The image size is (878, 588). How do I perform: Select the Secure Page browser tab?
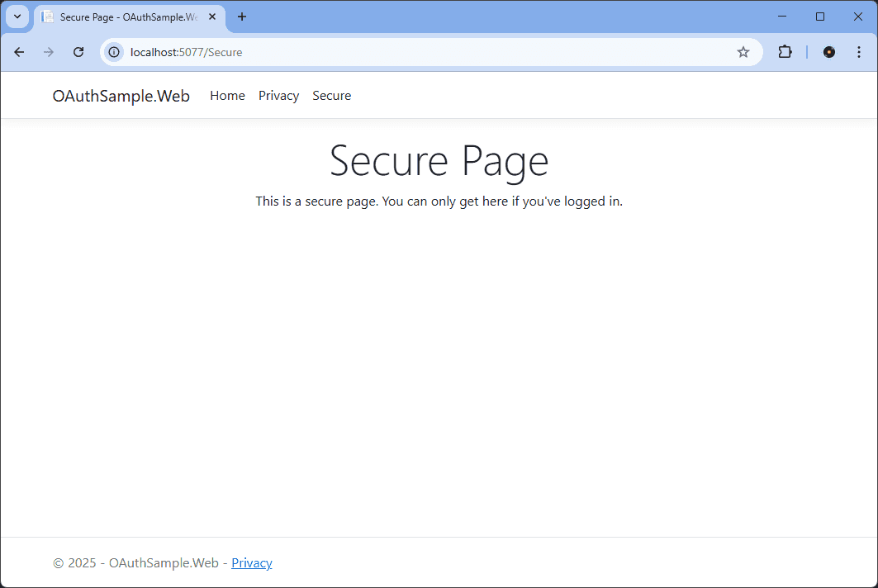click(x=124, y=17)
